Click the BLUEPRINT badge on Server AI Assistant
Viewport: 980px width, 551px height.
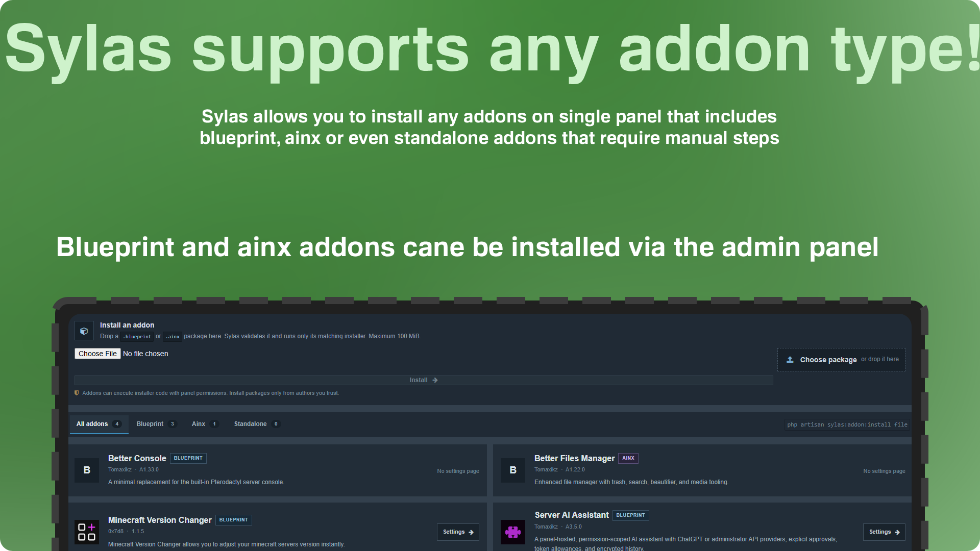[x=631, y=515]
